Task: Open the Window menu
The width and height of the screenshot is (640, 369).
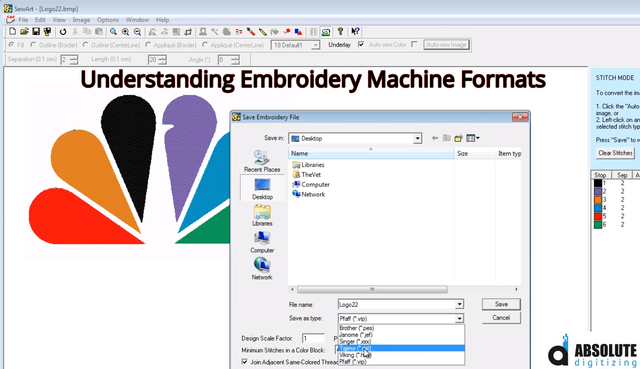Action: click(x=137, y=20)
